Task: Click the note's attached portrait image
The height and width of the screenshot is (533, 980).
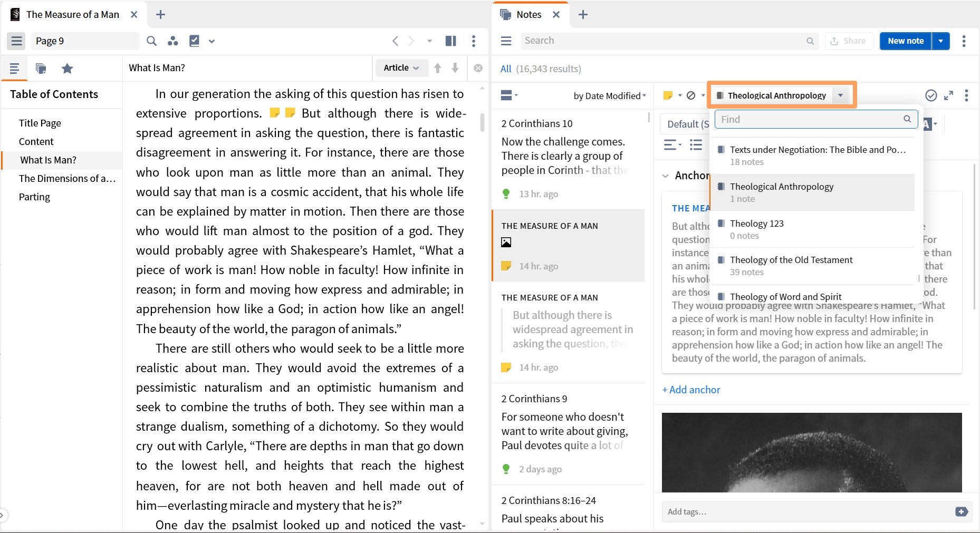Action: 812,452
